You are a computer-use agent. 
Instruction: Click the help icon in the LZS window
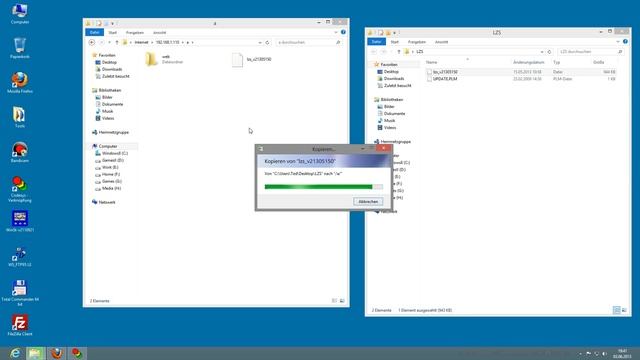coord(625,42)
